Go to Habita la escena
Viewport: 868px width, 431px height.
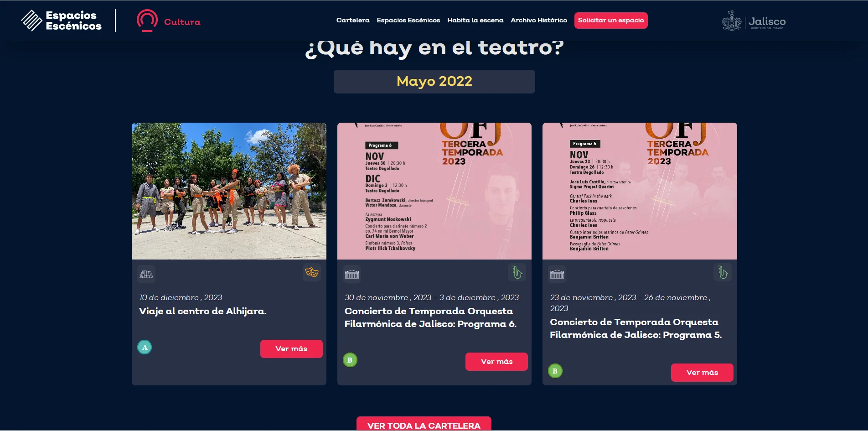click(475, 20)
